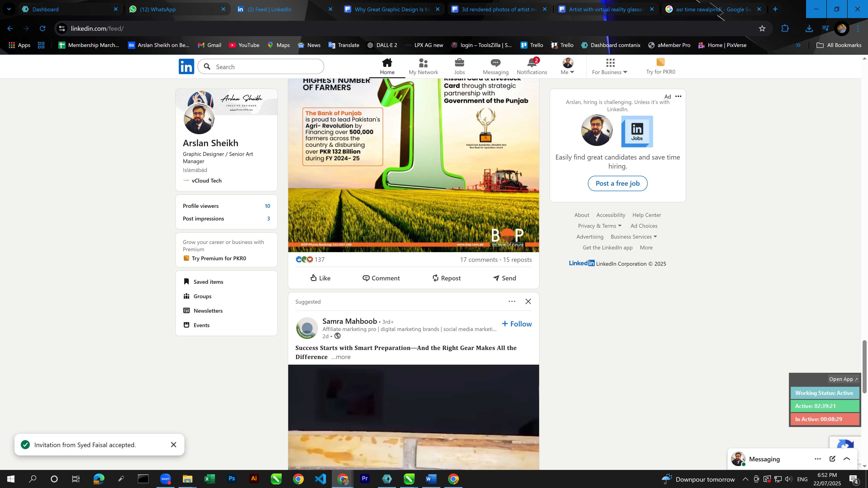Show more bookmarks chevron
The height and width of the screenshot is (488, 868).
point(798,45)
